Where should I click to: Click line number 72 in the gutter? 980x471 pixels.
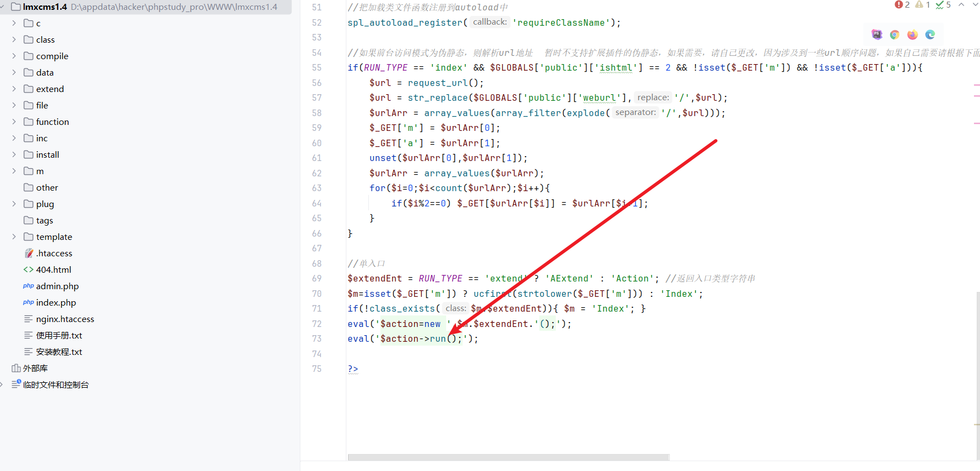click(x=317, y=324)
